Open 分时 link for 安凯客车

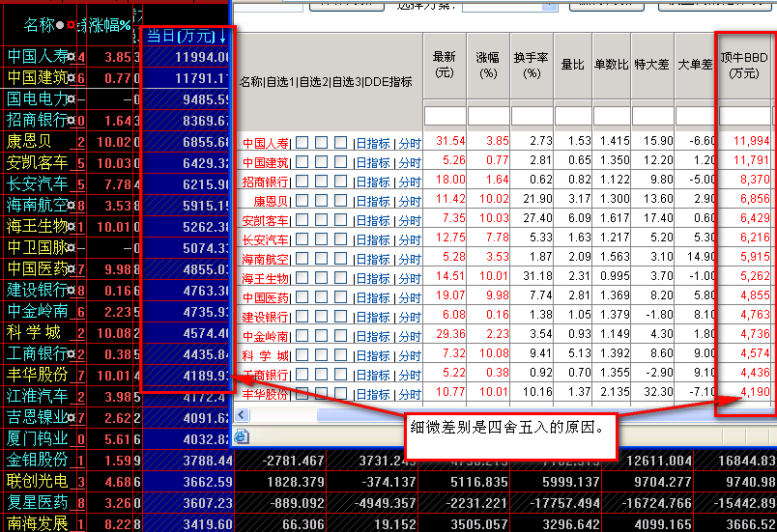(x=410, y=221)
